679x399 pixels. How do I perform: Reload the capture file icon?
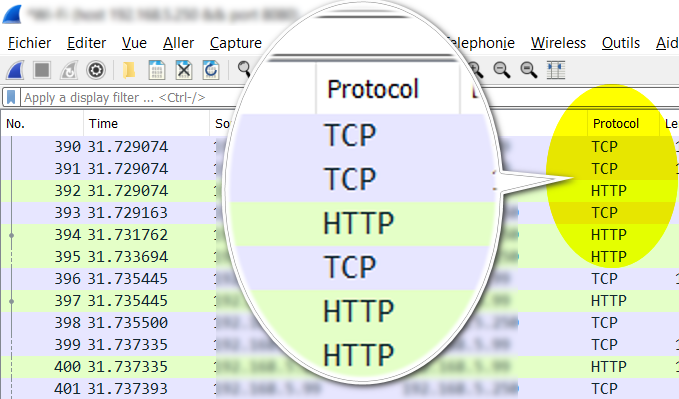click(x=211, y=70)
